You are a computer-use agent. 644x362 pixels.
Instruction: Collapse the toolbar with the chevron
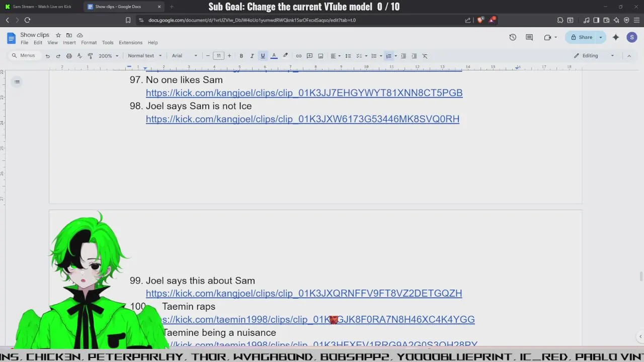click(x=629, y=56)
